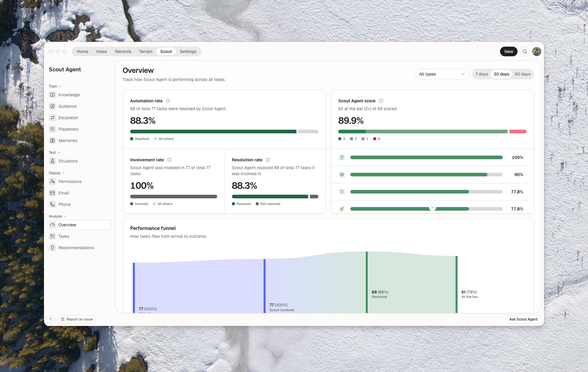Click the Situations flask icon
The height and width of the screenshot is (372, 588).
(x=52, y=161)
